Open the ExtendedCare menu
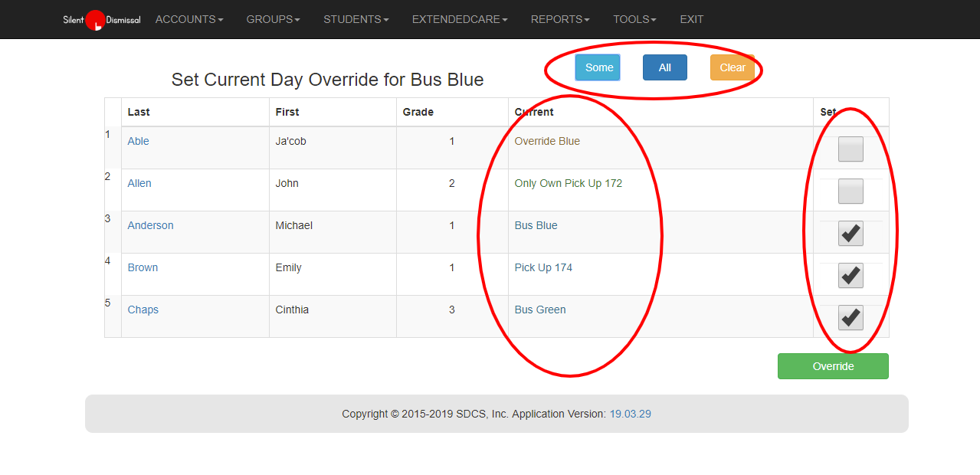980x475 pixels. pos(459,19)
